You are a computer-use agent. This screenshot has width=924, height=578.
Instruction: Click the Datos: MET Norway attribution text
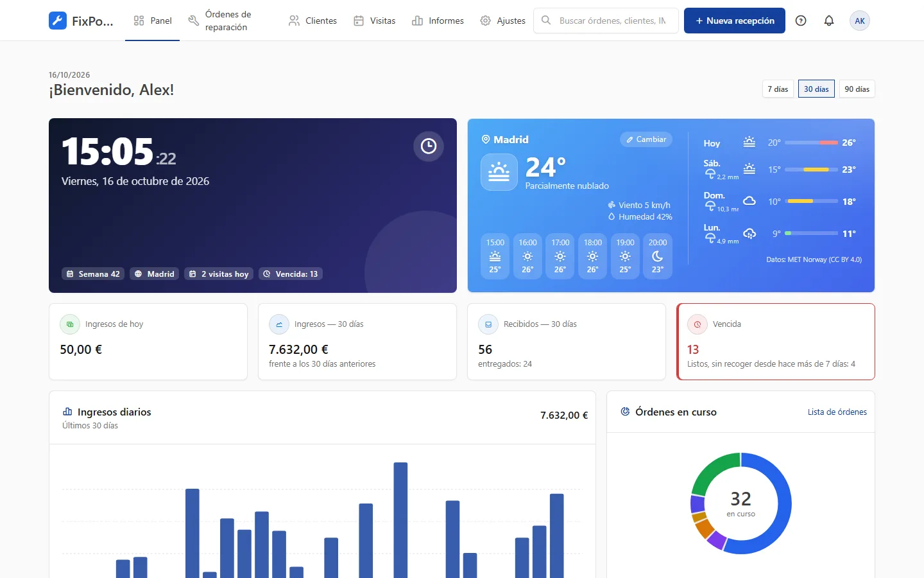[814, 259]
